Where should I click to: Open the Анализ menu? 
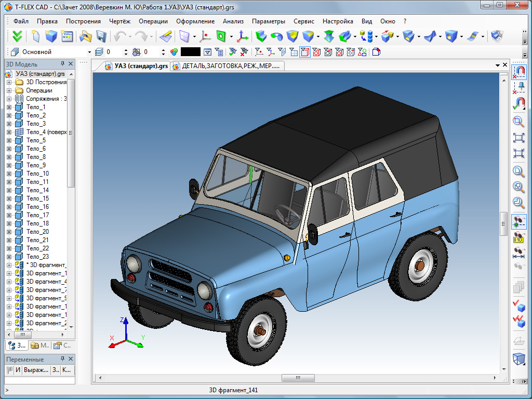point(233,21)
